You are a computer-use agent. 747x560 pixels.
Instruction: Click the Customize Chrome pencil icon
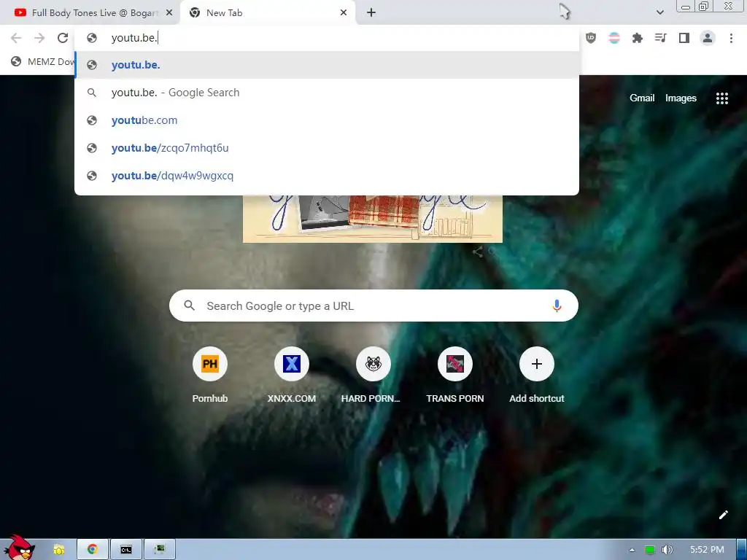pyautogui.click(x=723, y=514)
